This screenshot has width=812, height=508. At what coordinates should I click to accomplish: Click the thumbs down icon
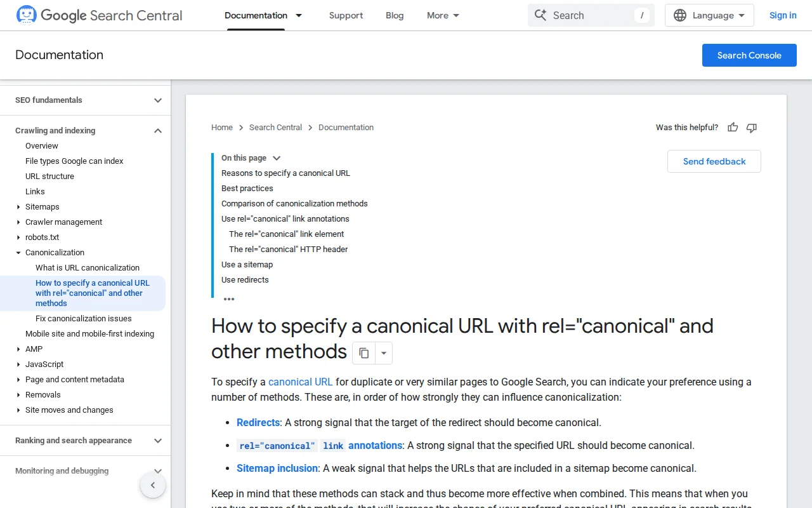point(751,128)
